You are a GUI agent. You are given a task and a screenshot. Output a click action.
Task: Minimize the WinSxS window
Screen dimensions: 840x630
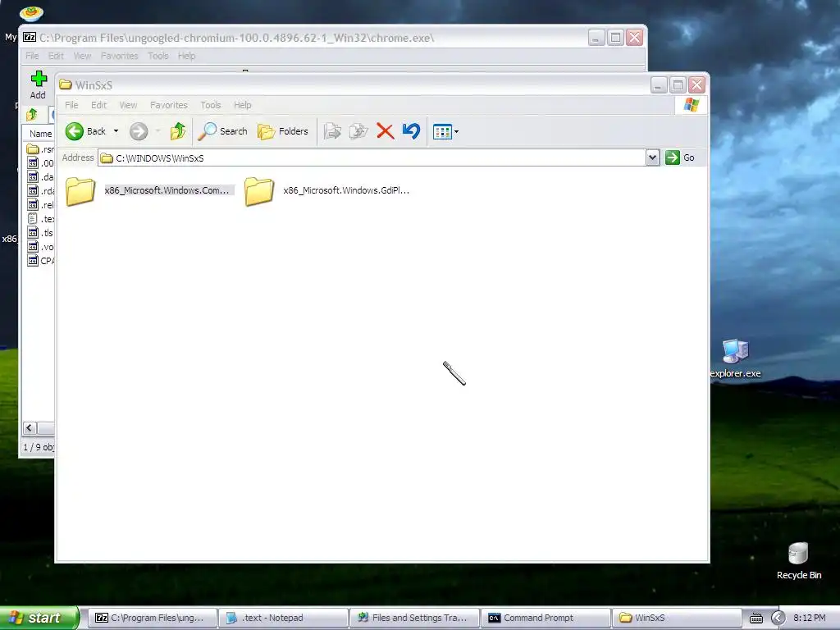click(659, 84)
